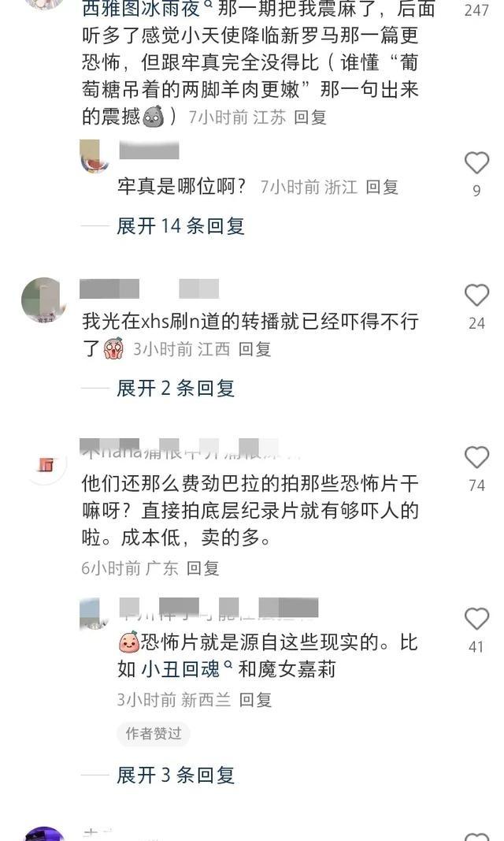504x841 pixels.
Task: Reply to the 江西 comment
Action: [254, 349]
